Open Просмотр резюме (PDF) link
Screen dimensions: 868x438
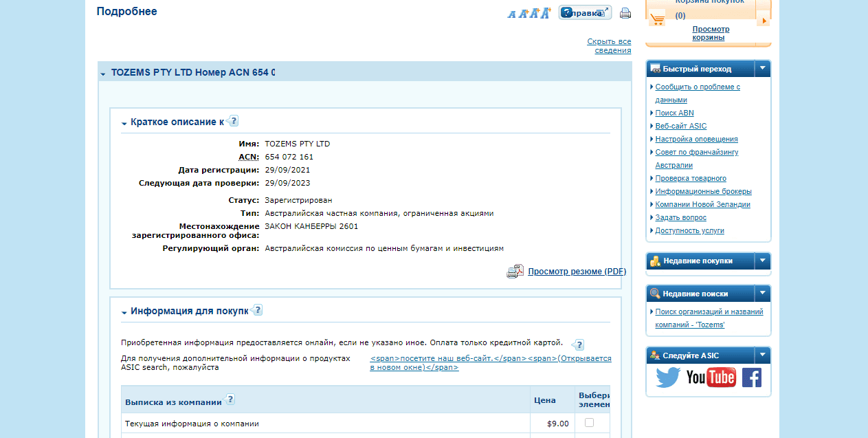(x=577, y=272)
